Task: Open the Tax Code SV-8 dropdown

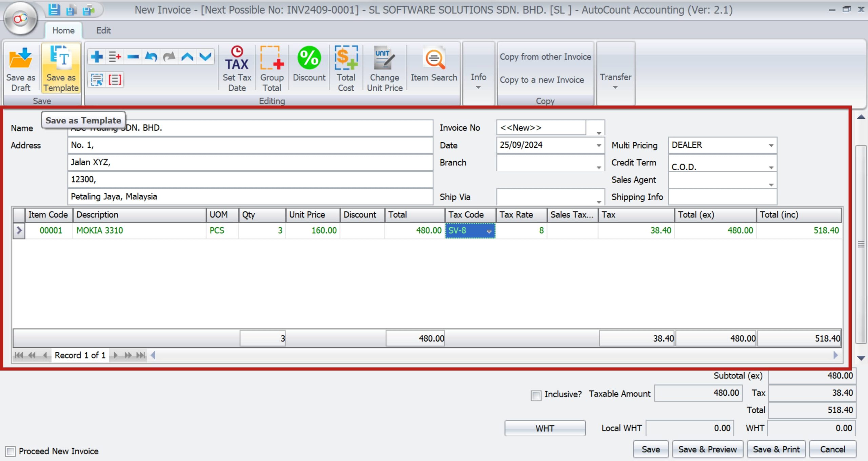Action: (489, 232)
